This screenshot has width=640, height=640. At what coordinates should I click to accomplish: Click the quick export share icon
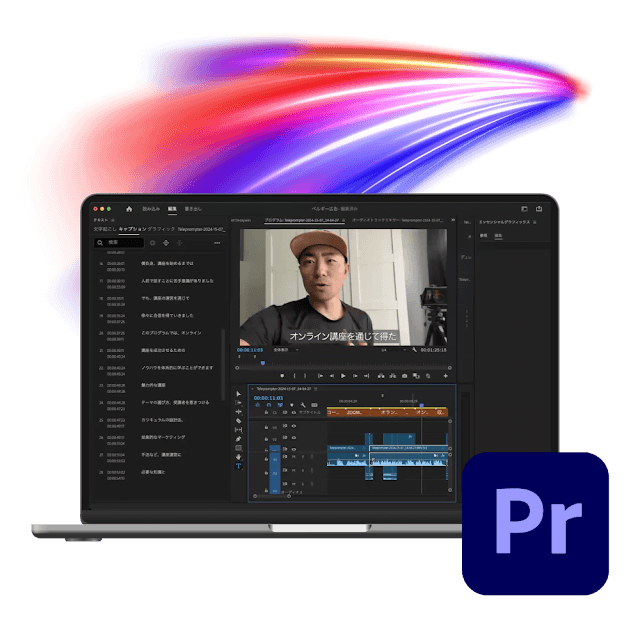pyautogui.click(x=539, y=209)
